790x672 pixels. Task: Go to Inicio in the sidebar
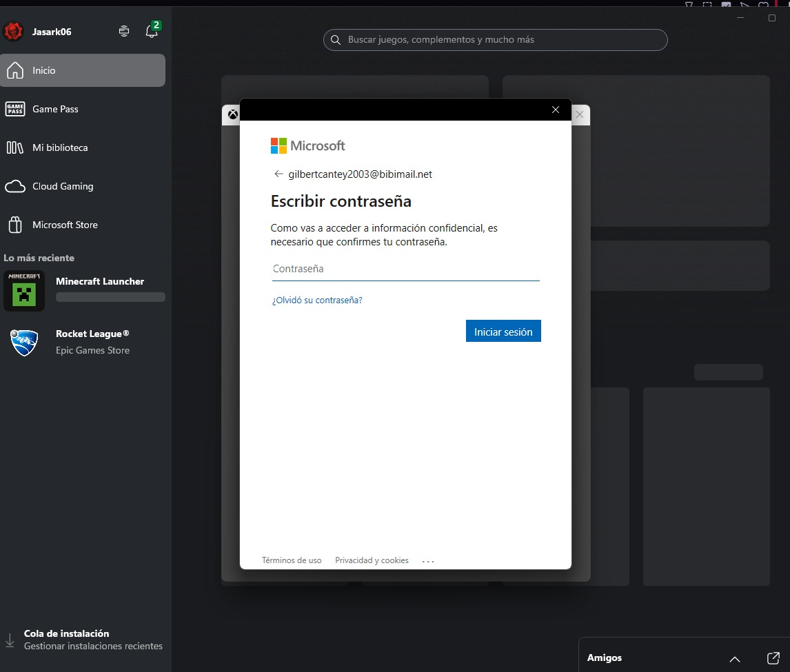(83, 70)
